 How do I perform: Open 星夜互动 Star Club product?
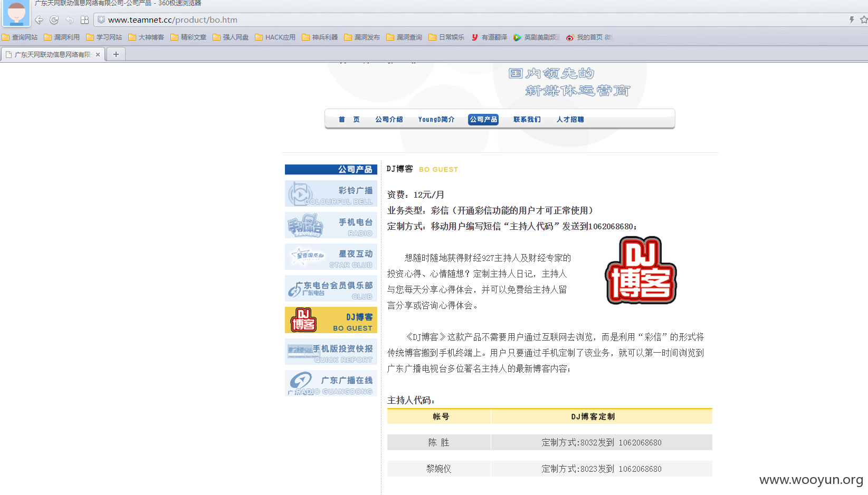(331, 257)
